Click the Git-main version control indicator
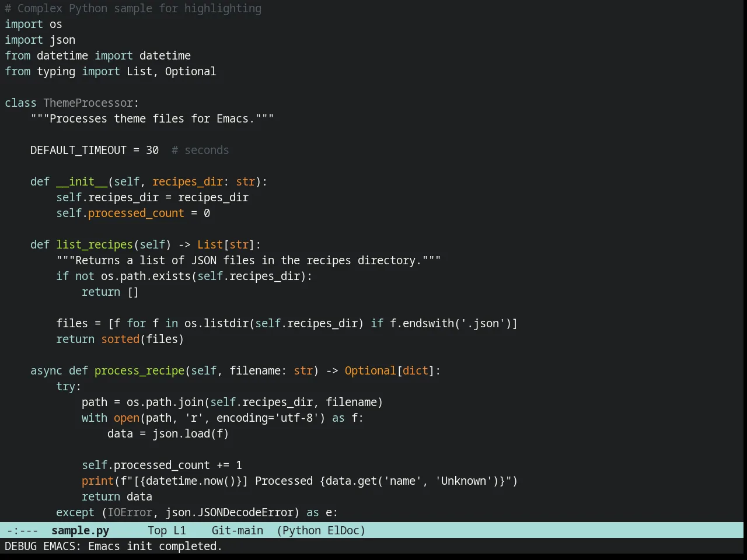The width and height of the screenshot is (747, 560). tap(237, 530)
